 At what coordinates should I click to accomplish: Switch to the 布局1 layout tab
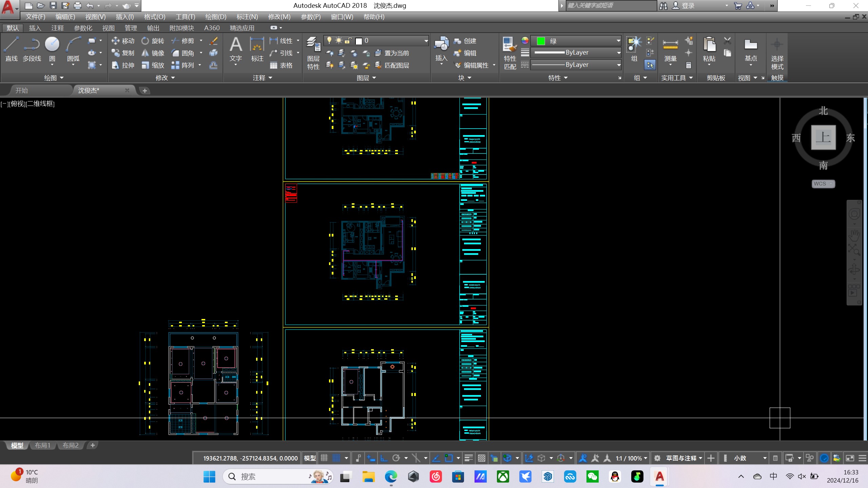point(43,445)
